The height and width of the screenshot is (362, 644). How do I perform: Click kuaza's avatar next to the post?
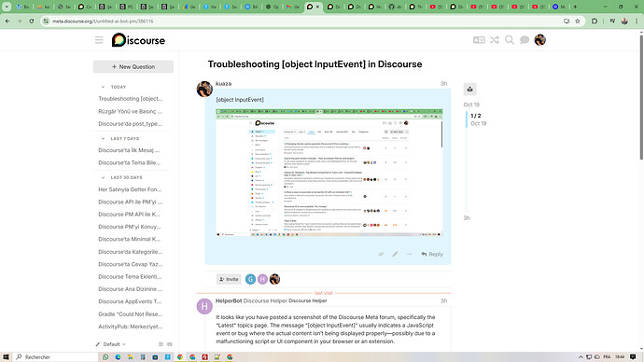tap(204, 89)
